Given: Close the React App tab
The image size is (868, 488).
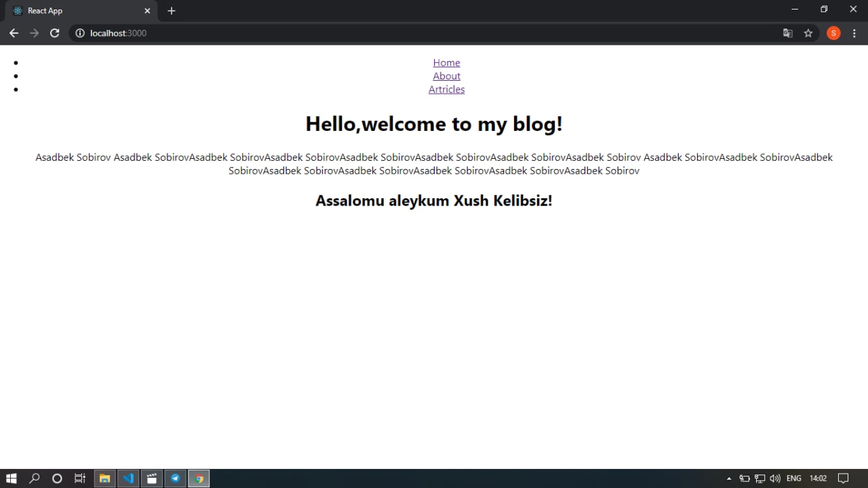Looking at the screenshot, I should [147, 11].
